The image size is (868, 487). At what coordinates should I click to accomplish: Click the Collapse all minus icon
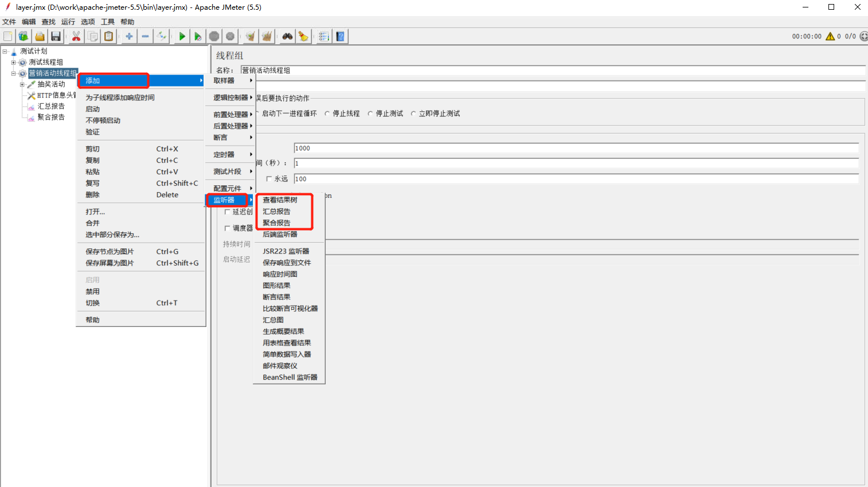(145, 36)
